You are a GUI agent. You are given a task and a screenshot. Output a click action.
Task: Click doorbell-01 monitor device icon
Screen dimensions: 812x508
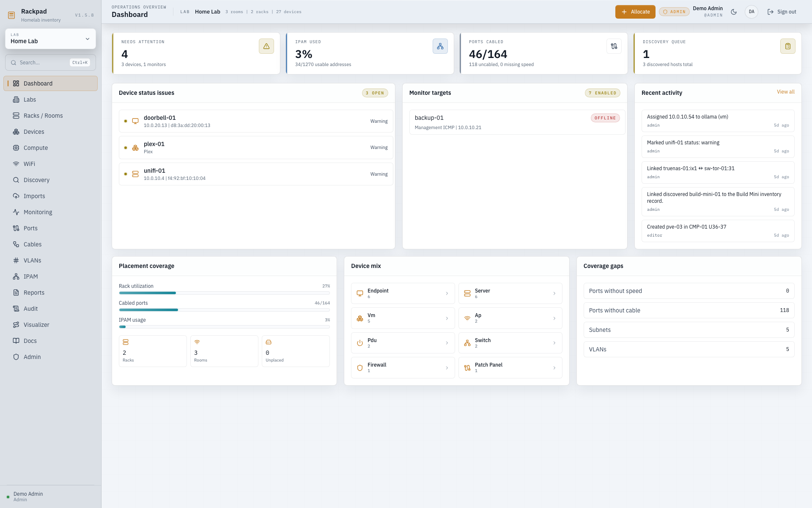click(135, 121)
